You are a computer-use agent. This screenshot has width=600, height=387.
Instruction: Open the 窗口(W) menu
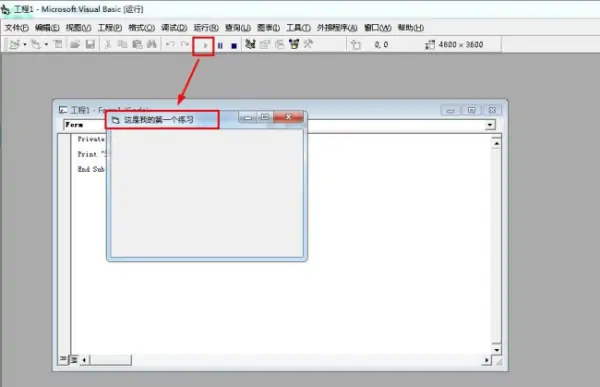pyautogui.click(x=378, y=28)
